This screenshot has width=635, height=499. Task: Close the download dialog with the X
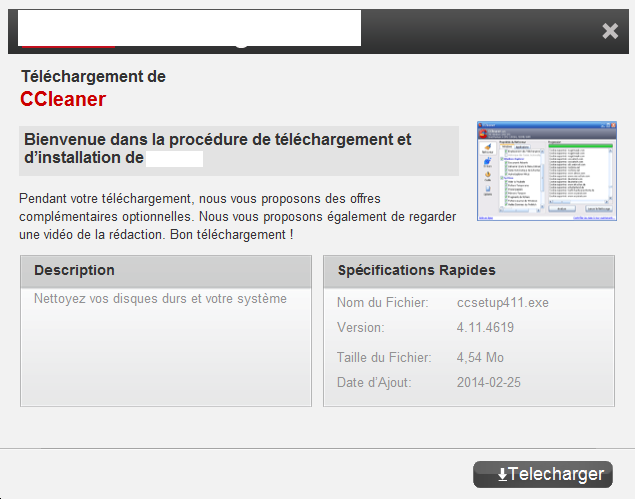[x=610, y=31]
